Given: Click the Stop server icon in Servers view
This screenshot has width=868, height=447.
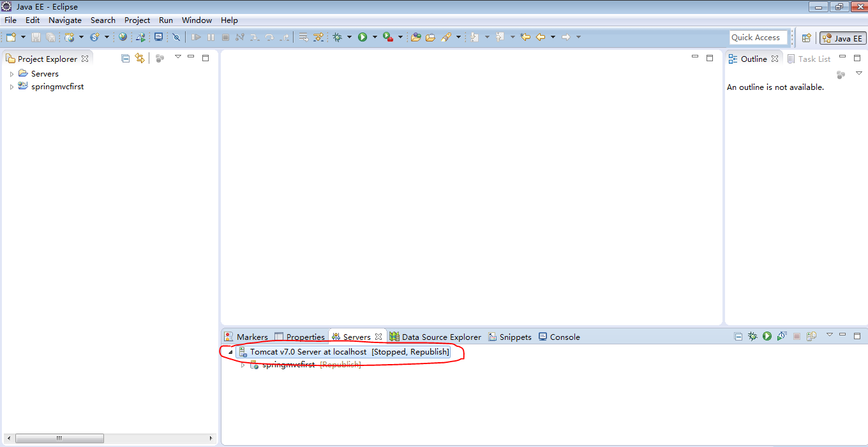Looking at the screenshot, I should 797,336.
